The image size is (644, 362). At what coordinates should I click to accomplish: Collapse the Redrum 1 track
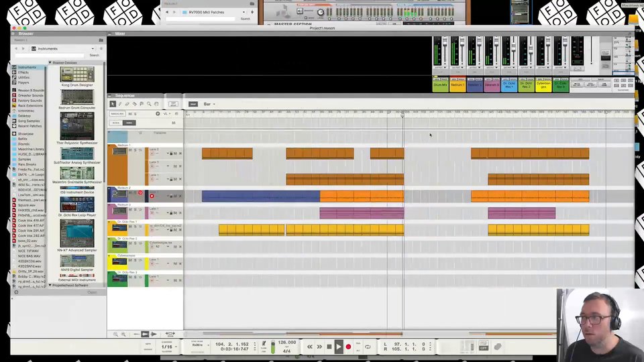pos(109,145)
